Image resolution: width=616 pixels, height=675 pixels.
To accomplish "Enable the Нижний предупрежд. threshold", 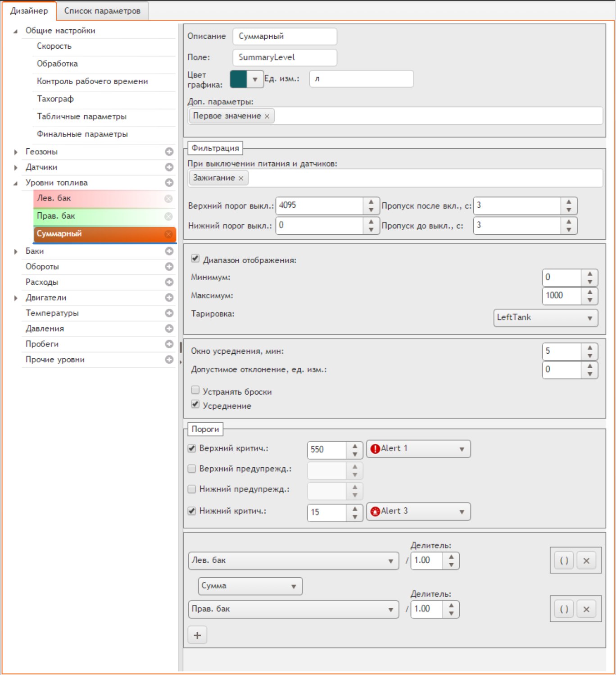I will (x=192, y=489).
